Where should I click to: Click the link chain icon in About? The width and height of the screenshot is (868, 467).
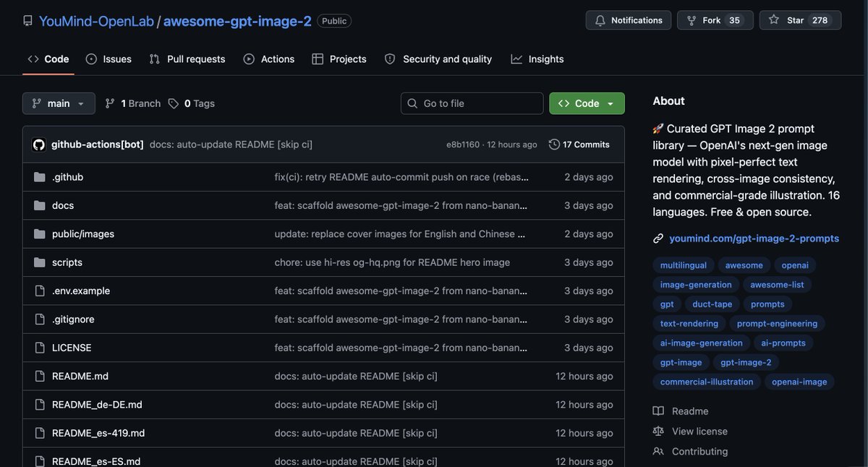click(658, 239)
